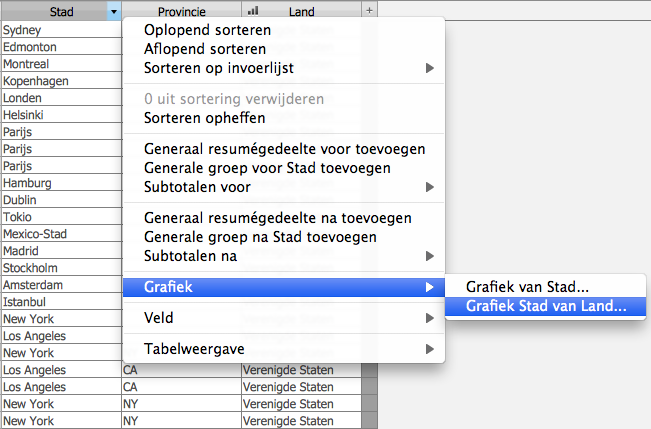
Task: Click the Kopenhagen cell
Action: click(x=61, y=81)
